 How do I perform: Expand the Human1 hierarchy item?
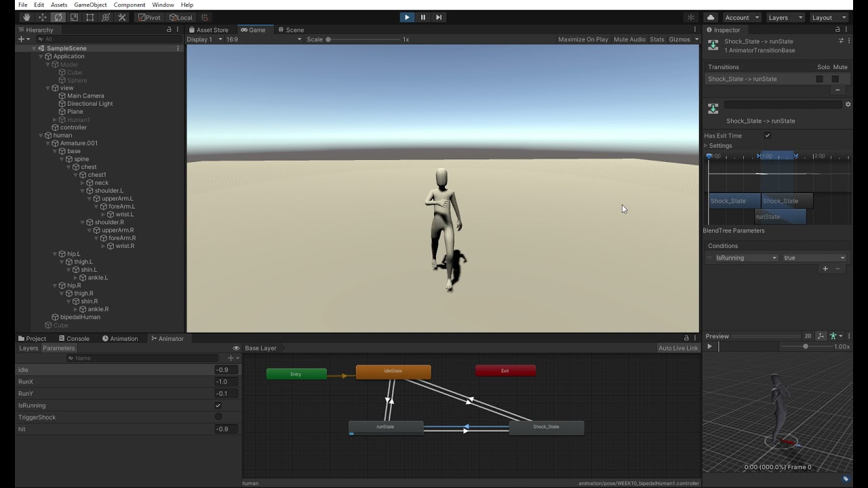point(55,120)
